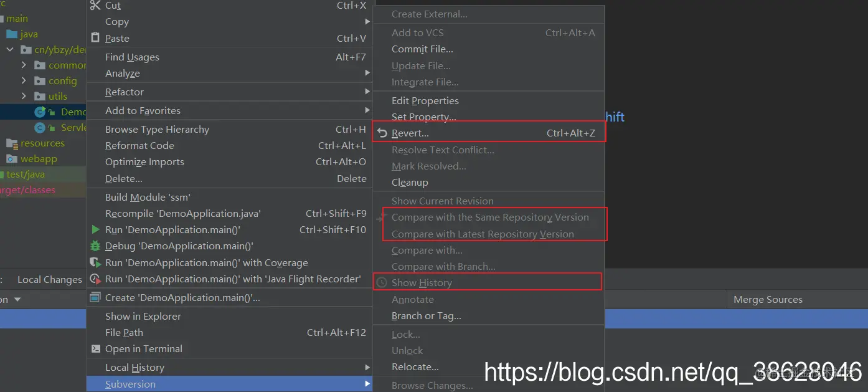Screen dimensions: 868x392
Task: Click the common package folder icon
Action: click(x=40, y=65)
